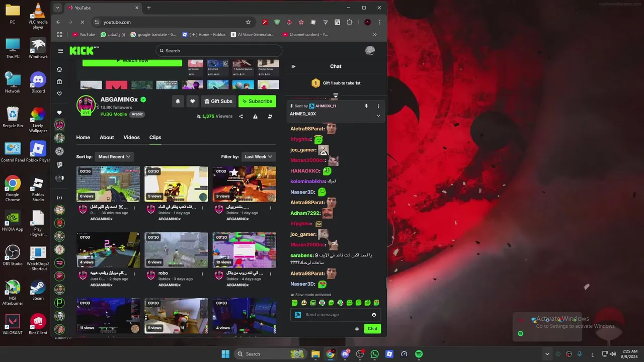Expand the pinned AHMED_X0X message chevron
Image resolution: width=644 pixels, height=362 pixels.
point(378,115)
